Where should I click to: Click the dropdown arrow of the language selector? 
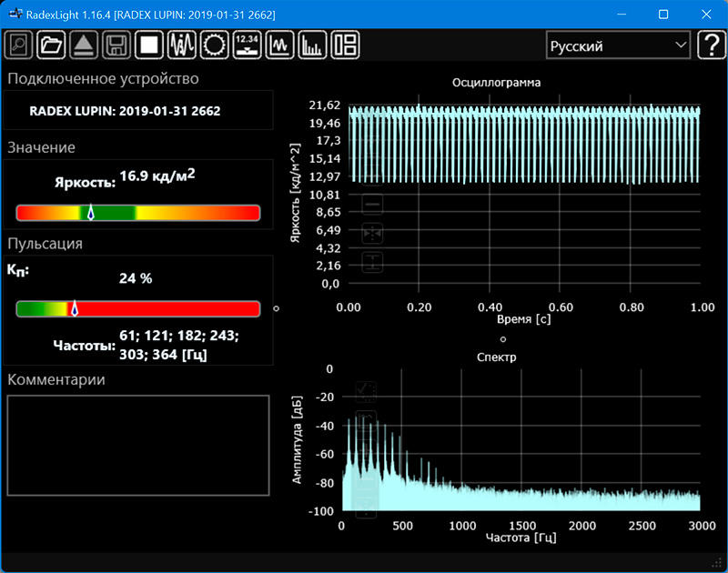click(681, 45)
